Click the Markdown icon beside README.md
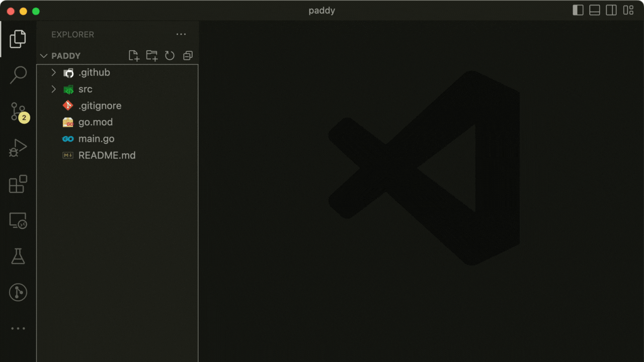Image resolution: width=644 pixels, height=362 pixels. [x=68, y=155]
